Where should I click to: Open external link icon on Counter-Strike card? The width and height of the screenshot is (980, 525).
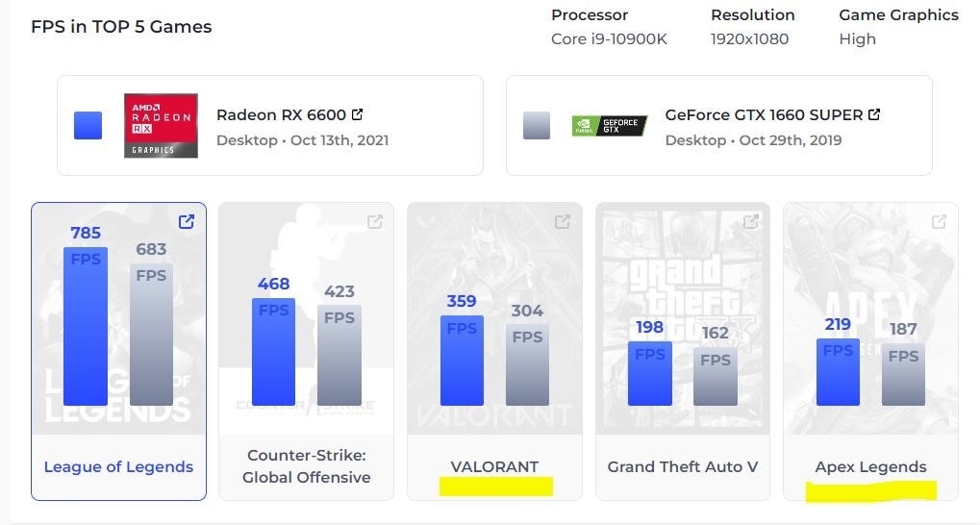click(x=374, y=221)
